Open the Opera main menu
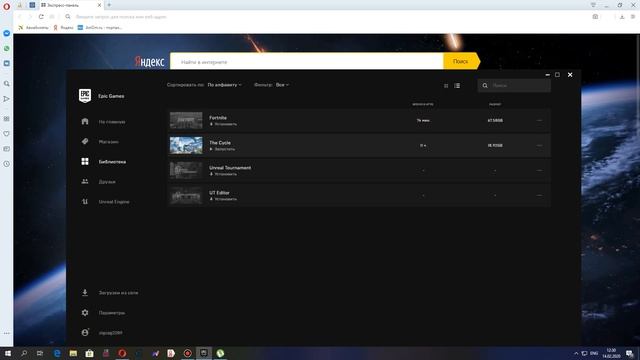 (x=7, y=6)
